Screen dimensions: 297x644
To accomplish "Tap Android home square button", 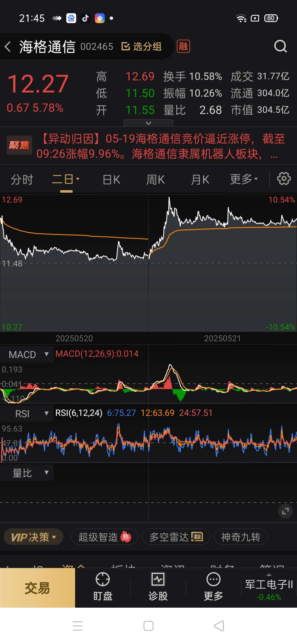I will 148,626.
